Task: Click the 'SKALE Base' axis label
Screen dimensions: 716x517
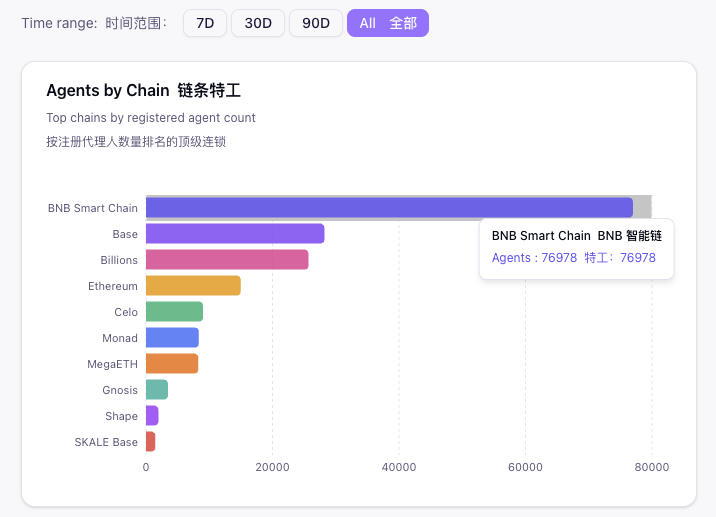Action: click(106, 443)
